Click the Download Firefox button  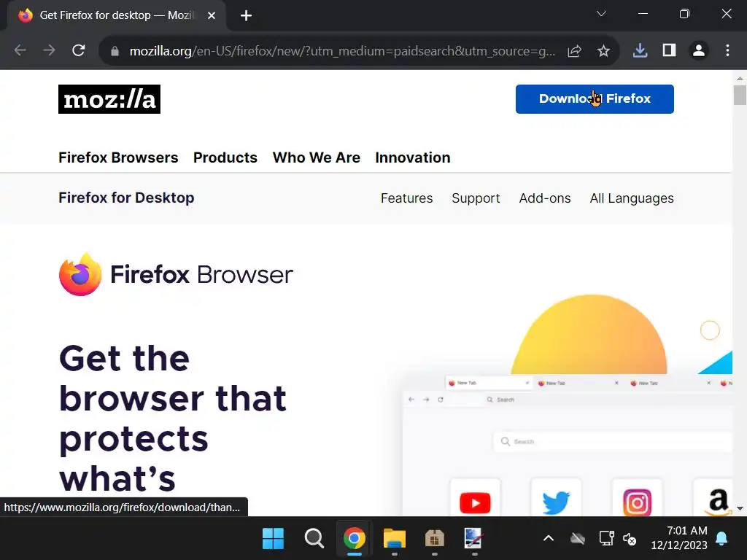pos(595,99)
